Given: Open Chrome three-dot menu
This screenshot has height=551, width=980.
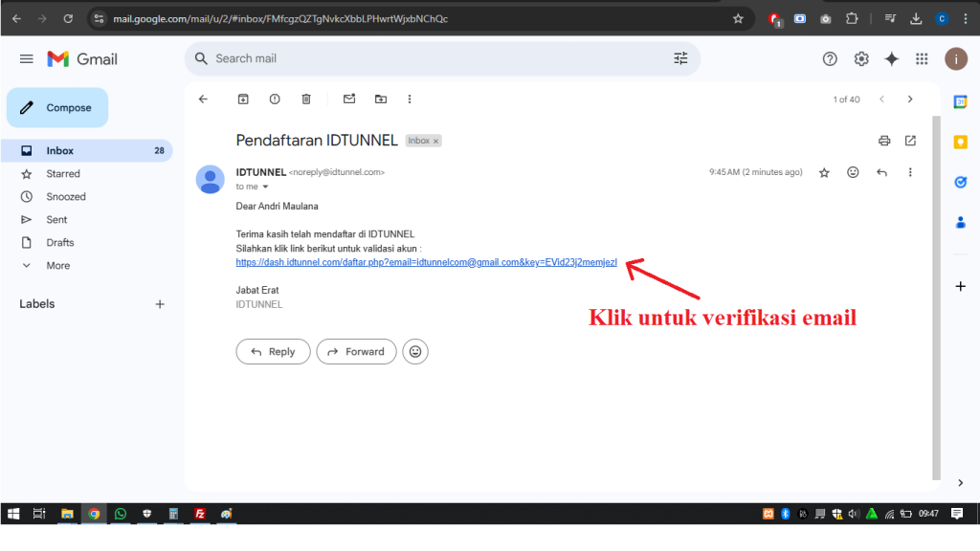Looking at the screenshot, I should pos(966,19).
